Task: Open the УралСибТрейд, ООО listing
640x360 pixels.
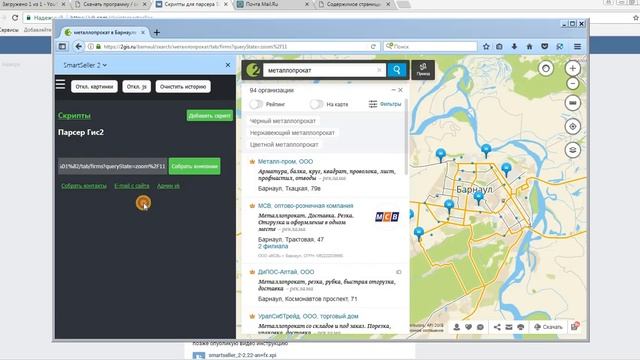Action: (x=308, y=316)
